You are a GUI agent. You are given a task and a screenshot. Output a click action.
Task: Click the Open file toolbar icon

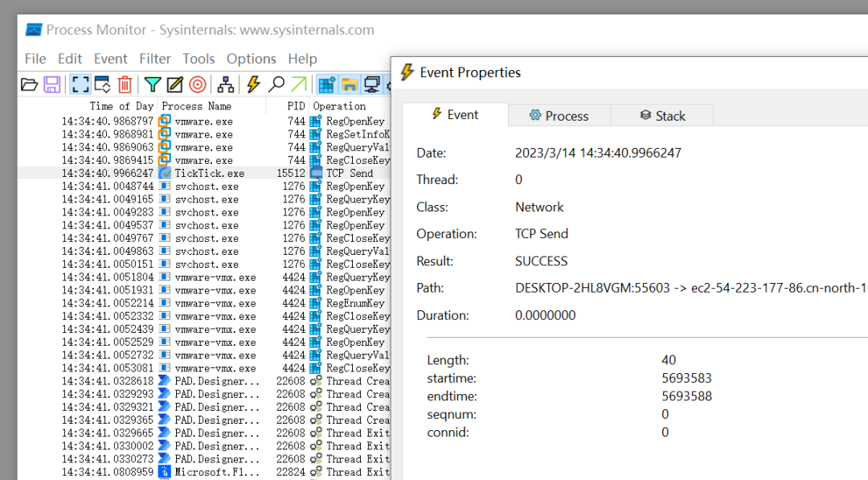pos(29,84)
